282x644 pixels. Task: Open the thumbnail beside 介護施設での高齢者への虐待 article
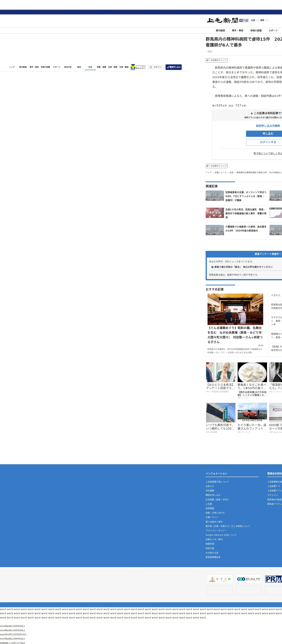(215, 230)
